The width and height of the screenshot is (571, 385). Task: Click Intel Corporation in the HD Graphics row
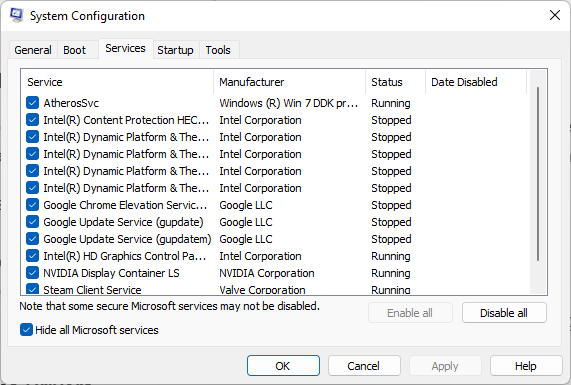(260, 256)
